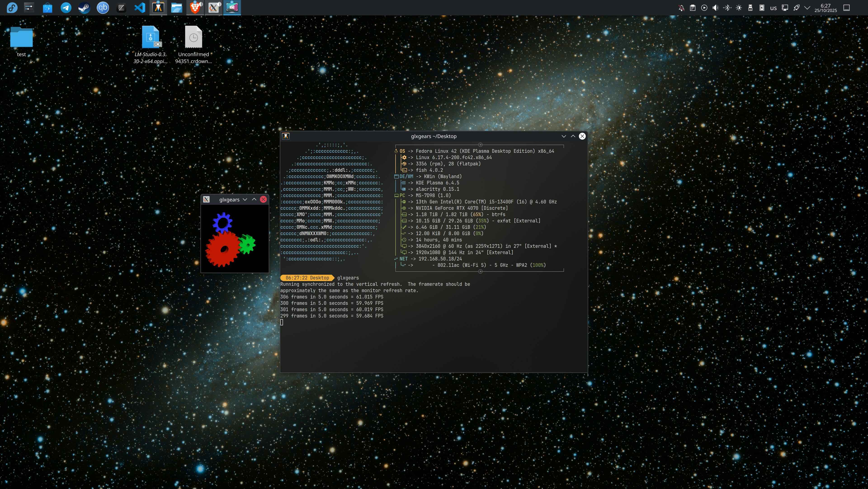
Task: Open the Fedora application launcher
Action: click(x=12, y=7)
